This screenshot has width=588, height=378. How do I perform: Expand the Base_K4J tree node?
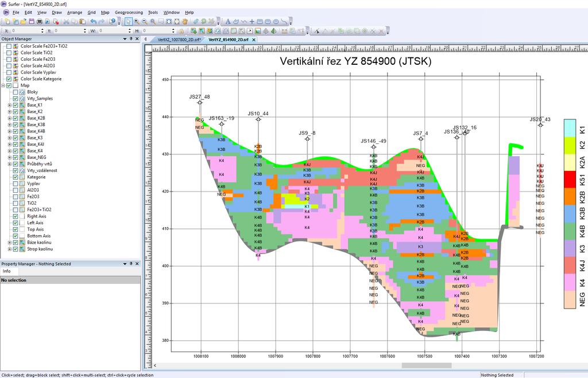[9, 144]
